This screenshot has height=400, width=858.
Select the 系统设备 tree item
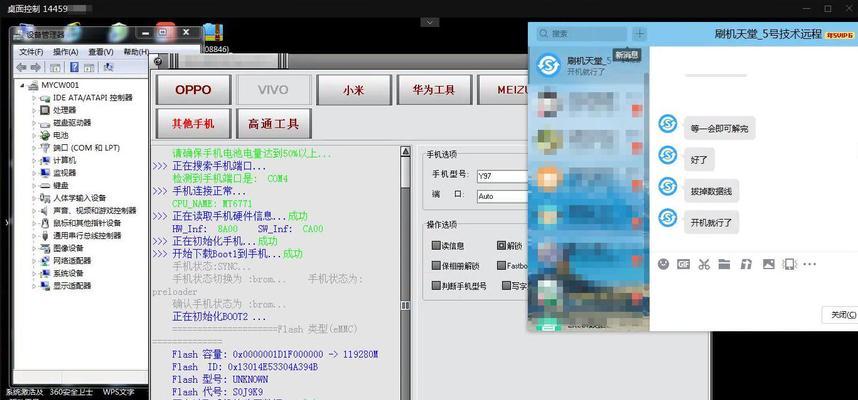(x=68, y=274)
